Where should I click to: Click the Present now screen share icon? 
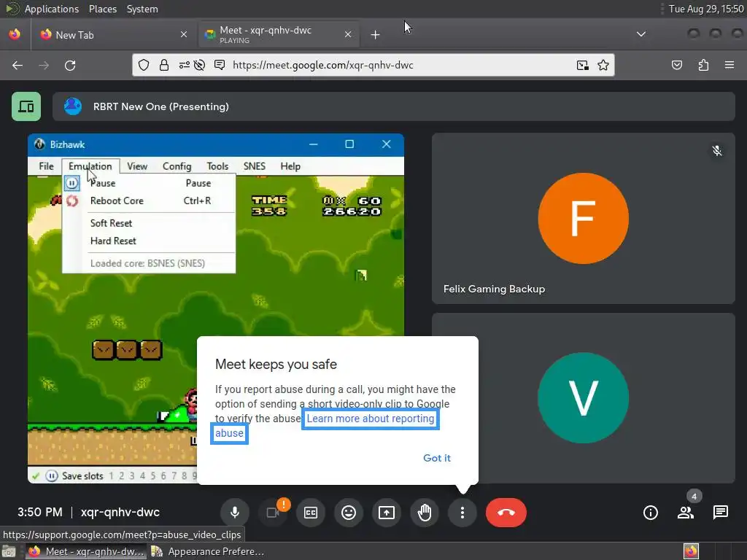click(387, 513)
